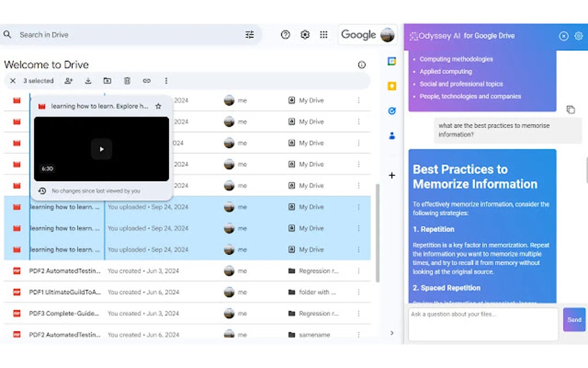This screenshot has width=588, height=368.
Task: Click the search magnifier icon in Drive
Action: click(7, 35)
